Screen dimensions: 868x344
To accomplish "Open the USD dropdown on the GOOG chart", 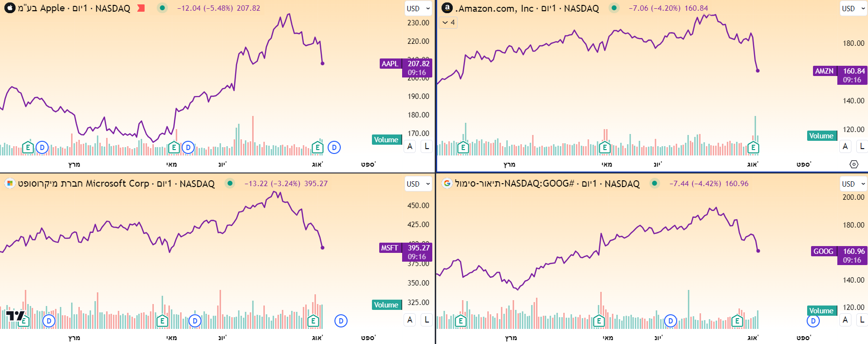I will [852, 184].
